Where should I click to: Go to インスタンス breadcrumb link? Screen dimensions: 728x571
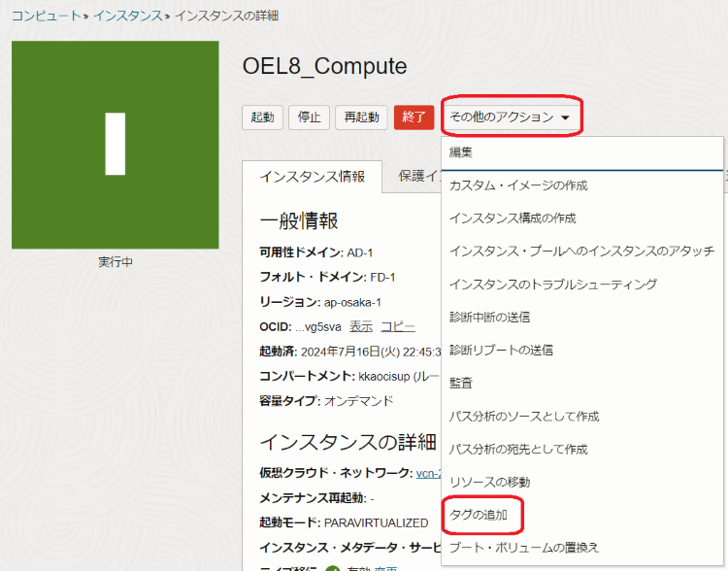(129, 16)
